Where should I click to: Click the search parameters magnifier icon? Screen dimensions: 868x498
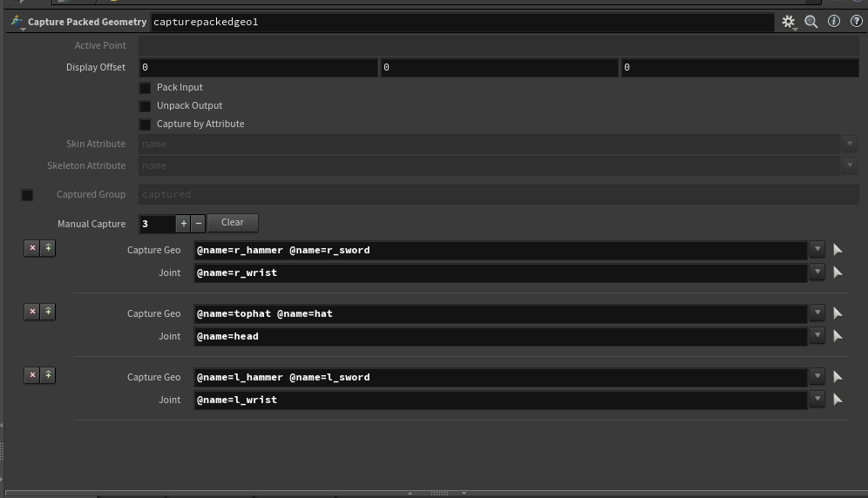pos(811,22)
